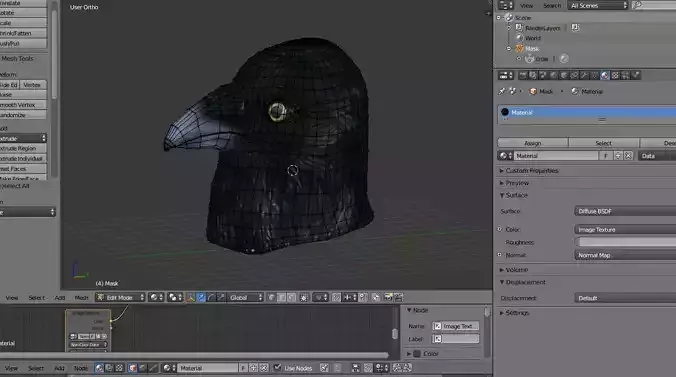Screen dimensions: 676x377
Task: Open the Normal Map dropdown
Action: pos(625,255)
